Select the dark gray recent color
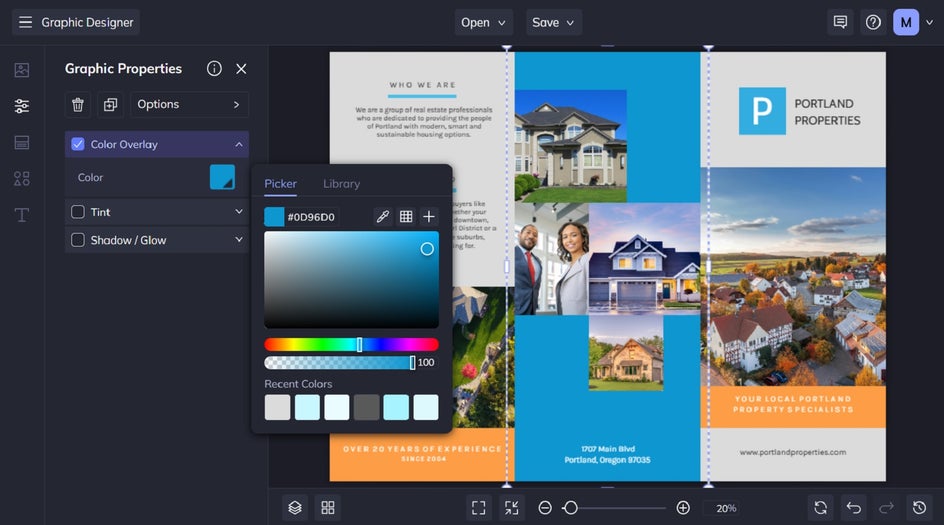The height and width of the screenshot is (525, 944). click(x=366, y=408)
